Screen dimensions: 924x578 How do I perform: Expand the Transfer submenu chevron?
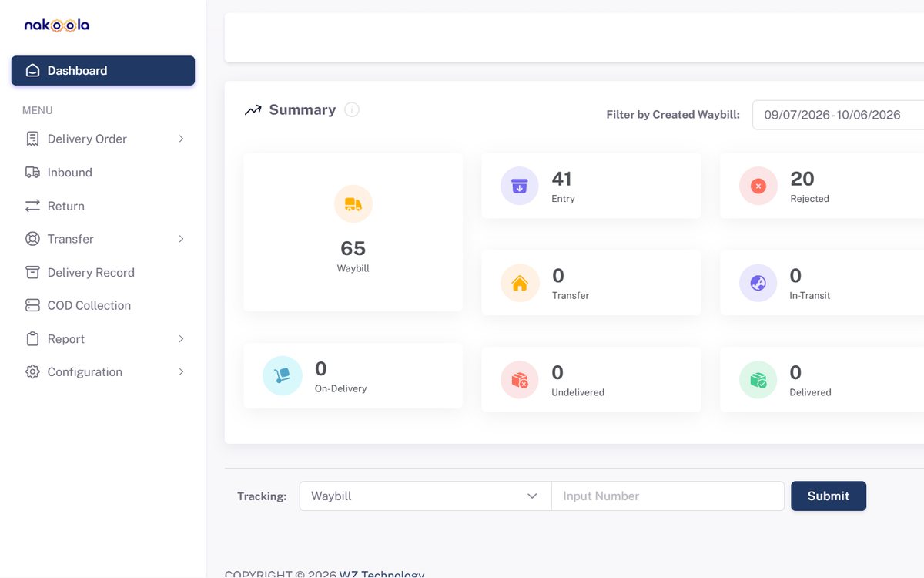pyautogui.click(x=181, y=239)
